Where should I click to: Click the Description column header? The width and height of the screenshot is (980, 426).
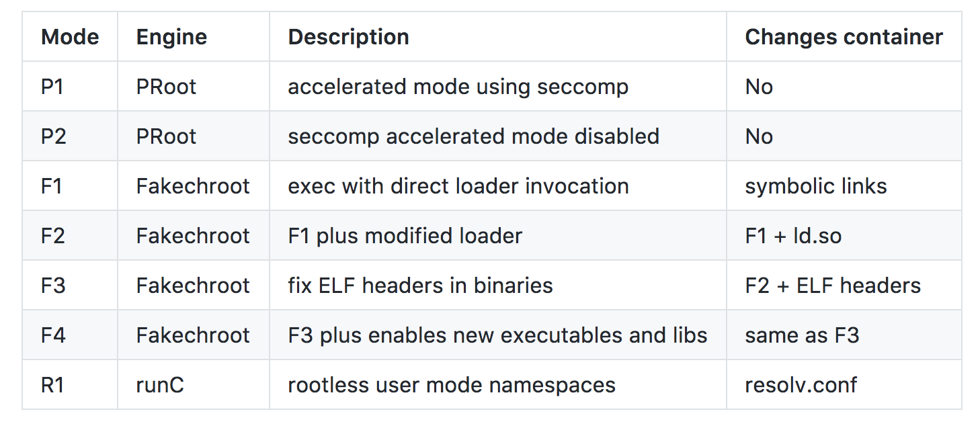(x=348, y=37)
